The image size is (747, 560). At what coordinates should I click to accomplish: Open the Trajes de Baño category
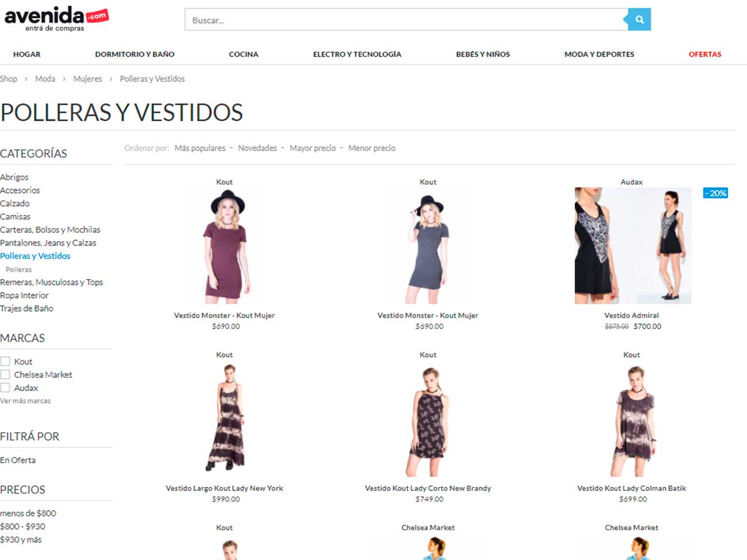[x=27, y=308]
